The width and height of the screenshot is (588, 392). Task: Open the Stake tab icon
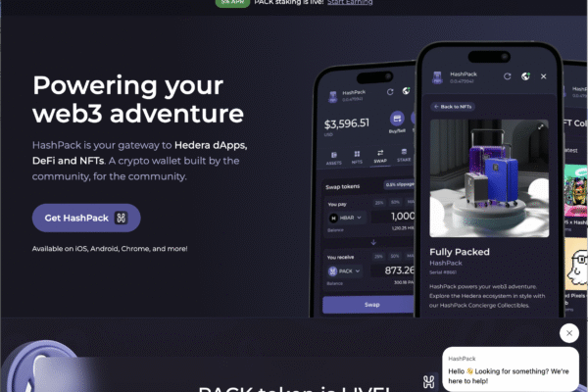[404, 155]
